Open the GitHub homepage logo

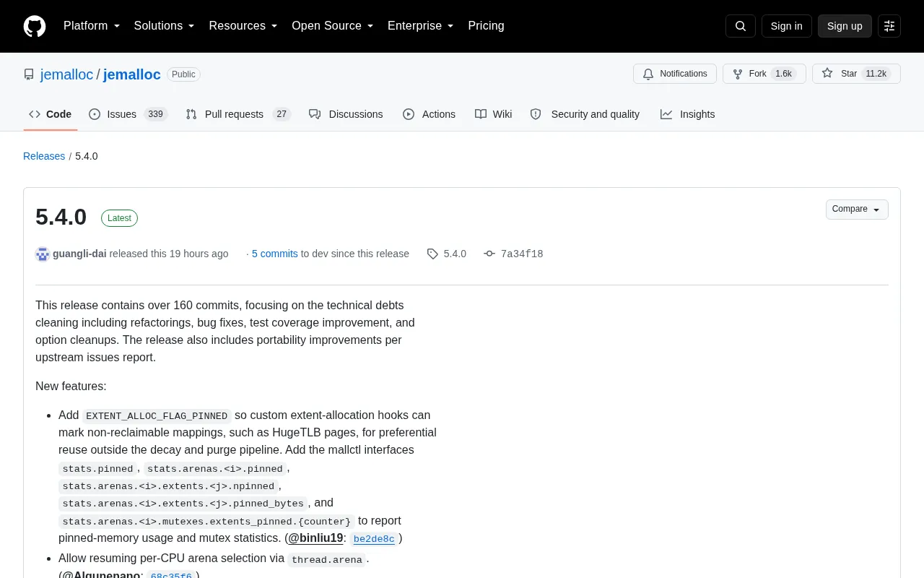point(35,26)
